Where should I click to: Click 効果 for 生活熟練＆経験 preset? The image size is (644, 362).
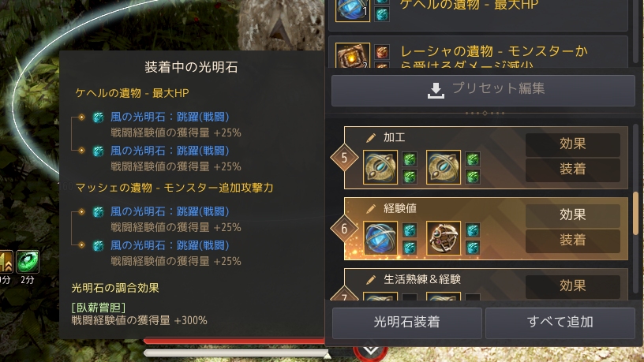click(572, 286)
